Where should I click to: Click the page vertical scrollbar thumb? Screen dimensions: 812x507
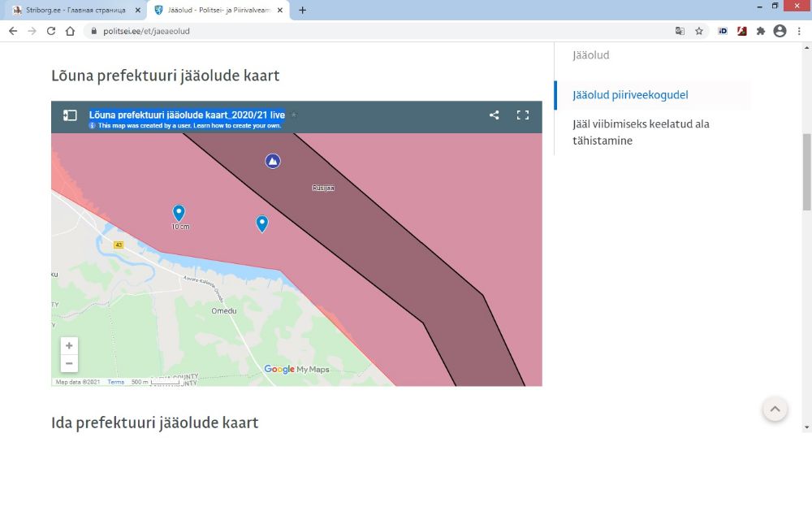806,171
